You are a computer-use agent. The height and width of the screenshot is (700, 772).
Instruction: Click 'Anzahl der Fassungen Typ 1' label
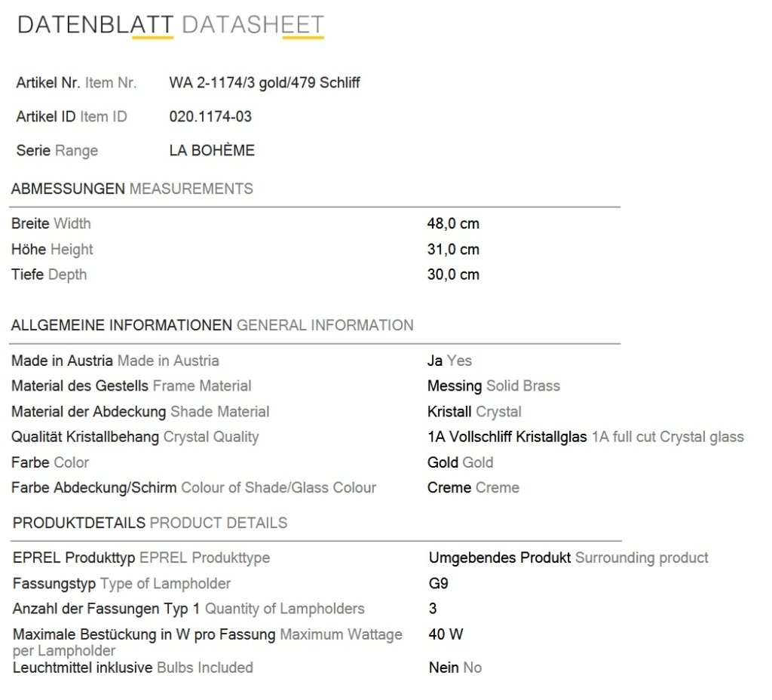[106, 609]
